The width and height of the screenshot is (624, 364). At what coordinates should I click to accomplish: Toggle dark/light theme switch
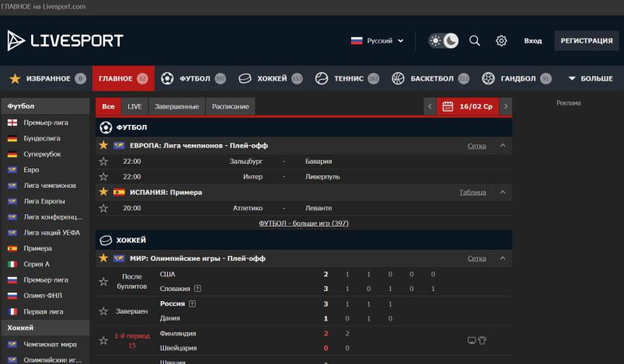tap(443, 40)
